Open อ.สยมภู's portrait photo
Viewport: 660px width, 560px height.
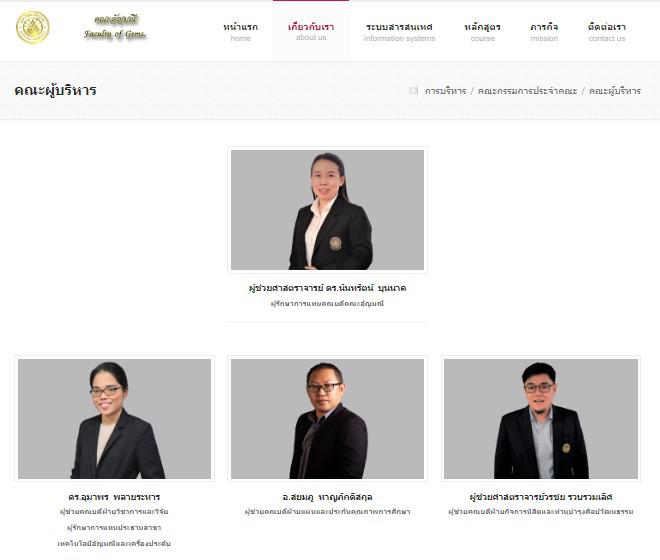point(327,419)
